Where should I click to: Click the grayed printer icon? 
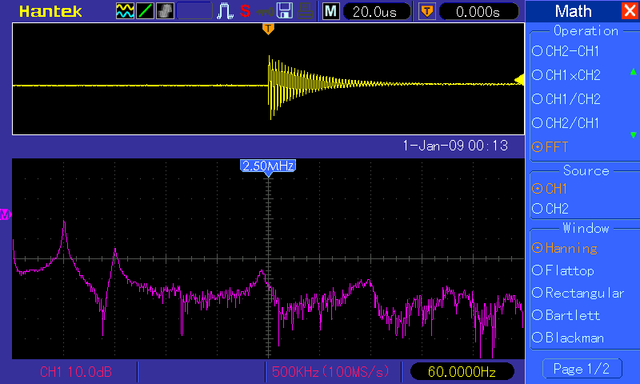tap(305, 11)
